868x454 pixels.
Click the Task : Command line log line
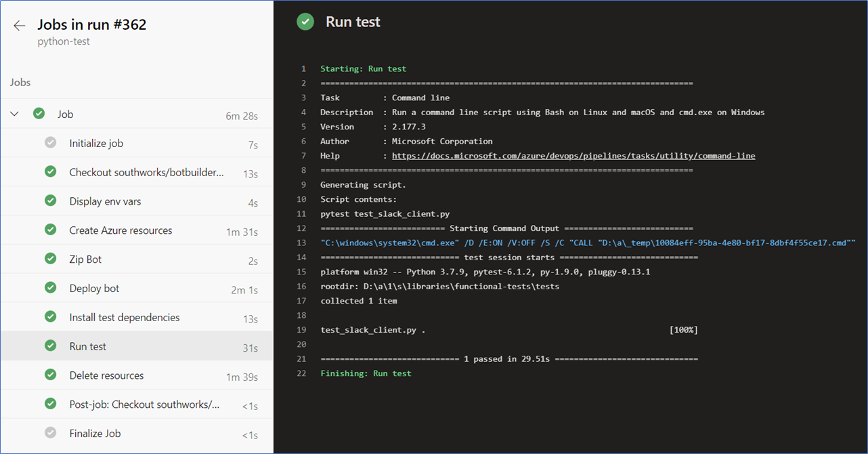coord(385,98)
